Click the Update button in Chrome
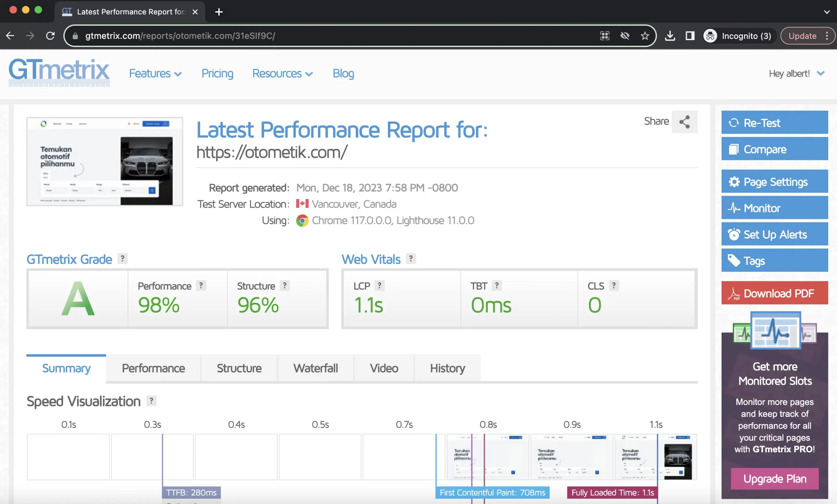This screenshot has width=837, height=504. (x=802, y=36)
